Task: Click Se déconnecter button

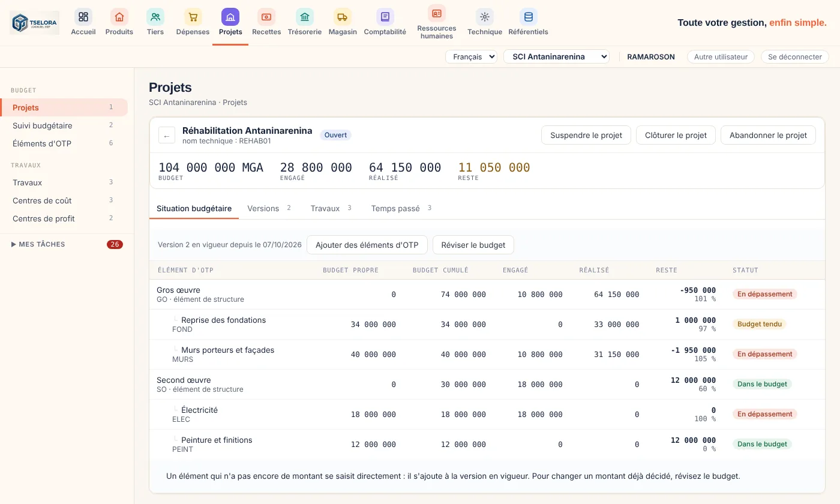Action: tap(795, 56)
